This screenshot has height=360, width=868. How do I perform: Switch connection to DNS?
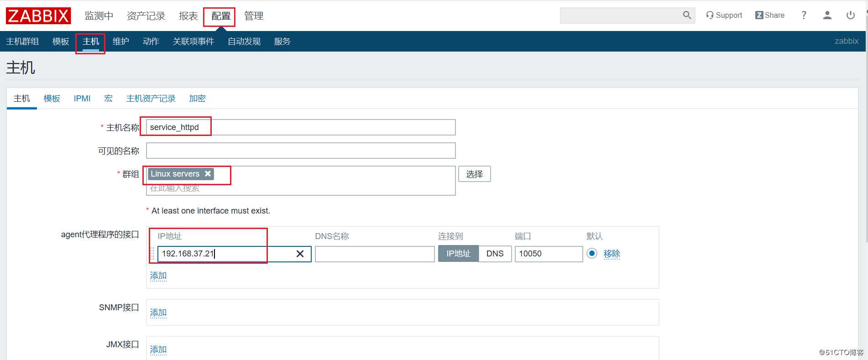coord(495,254)
